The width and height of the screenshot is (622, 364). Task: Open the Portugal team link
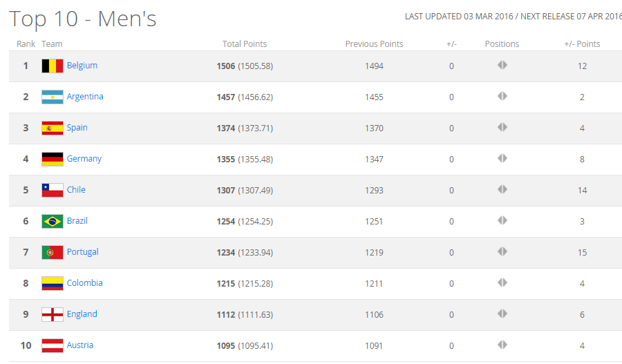[x=82, y=252]
